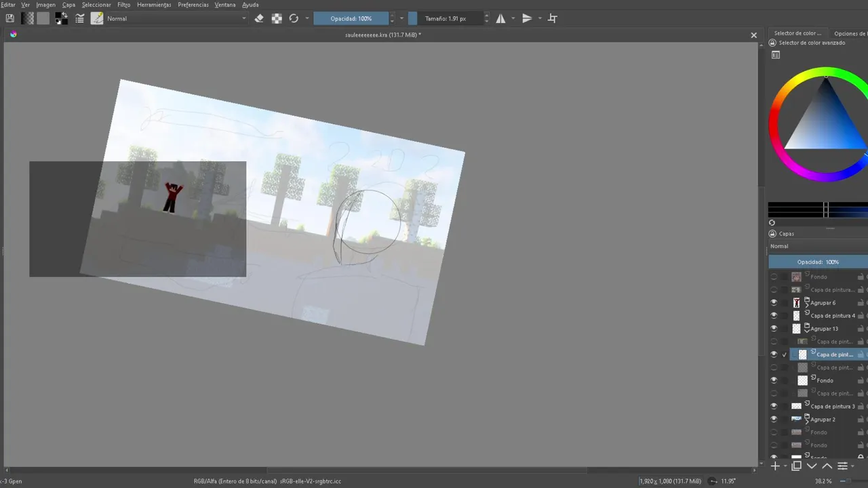This screenshot has width=868, height=488.
Task: Toggle visibility of Agrupar 6 layer
Action: point(774,303)
